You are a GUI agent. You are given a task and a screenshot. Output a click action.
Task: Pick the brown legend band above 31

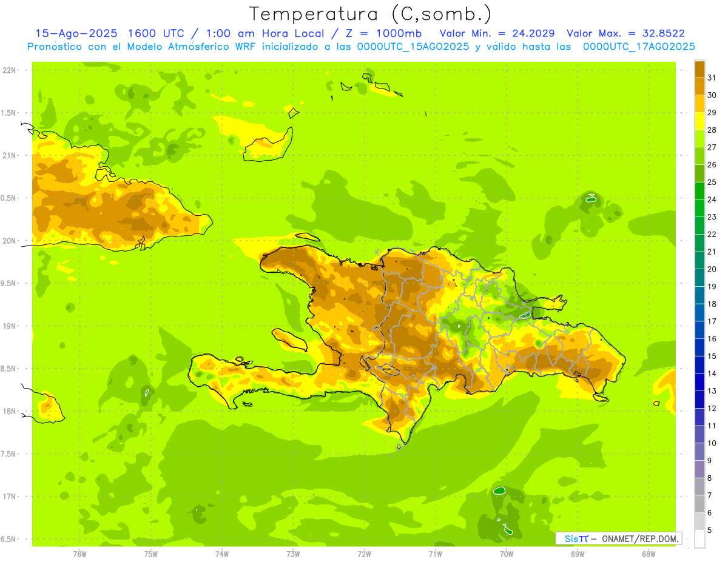pyautogui.click(x=699, y=69)
